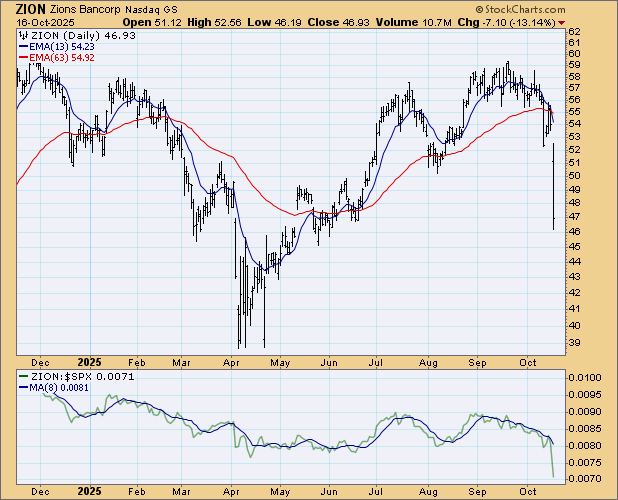Viewport: 618px width, 500px height.
Task: Click the Aug label on price chart axis
Action: (428, 362)
